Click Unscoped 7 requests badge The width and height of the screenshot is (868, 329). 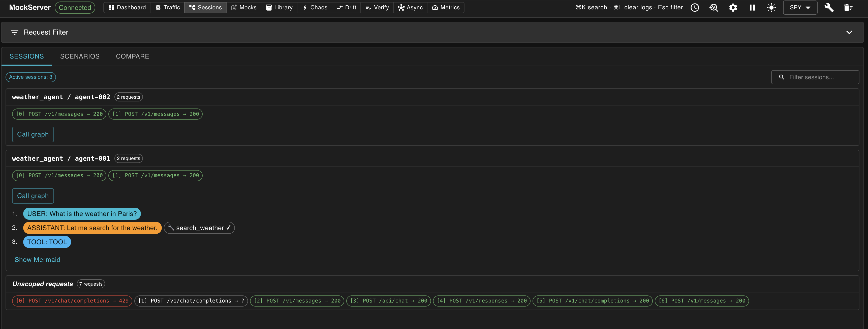click(91, 284)
